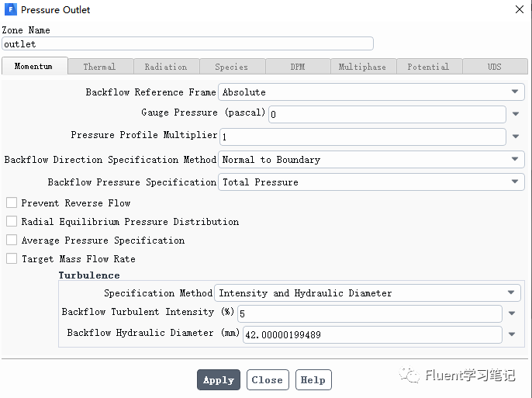Viewport: 532px width, 398px height.
Task: Open the Multiphase tab
Action: coord(364,67)
